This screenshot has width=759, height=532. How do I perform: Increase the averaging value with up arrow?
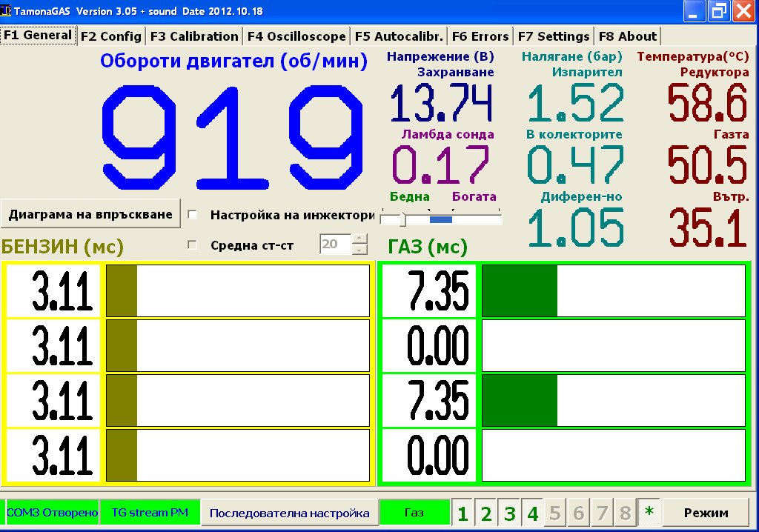[359, 239]
